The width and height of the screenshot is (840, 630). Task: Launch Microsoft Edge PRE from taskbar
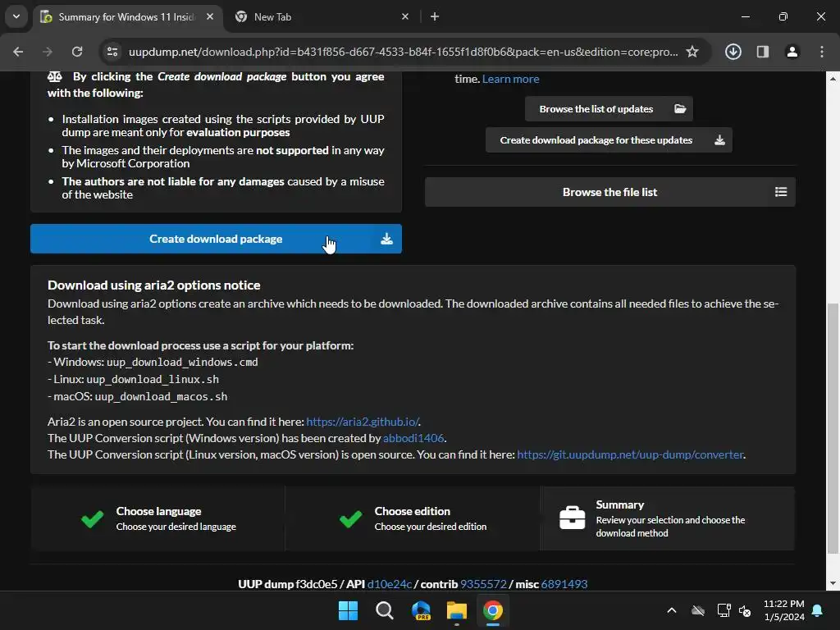pos(421,610)
